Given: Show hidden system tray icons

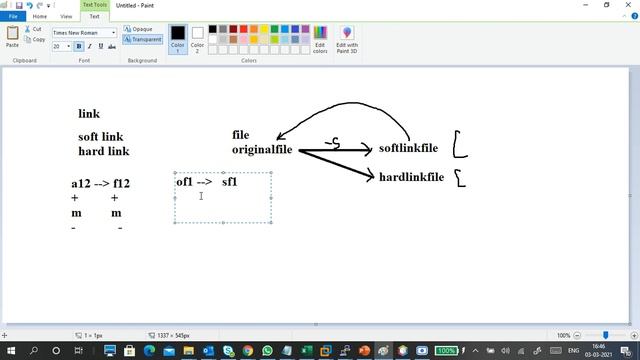Looking at the screenshot, I should click(476, 351).
